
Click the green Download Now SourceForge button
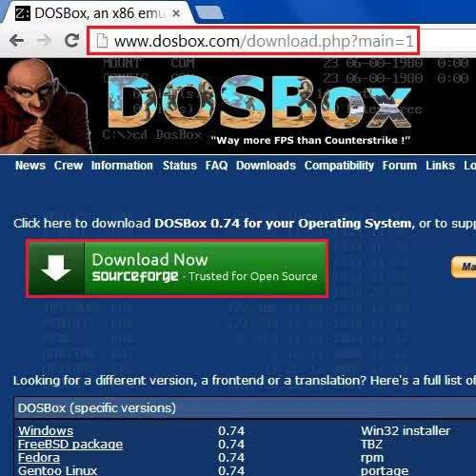177,268
